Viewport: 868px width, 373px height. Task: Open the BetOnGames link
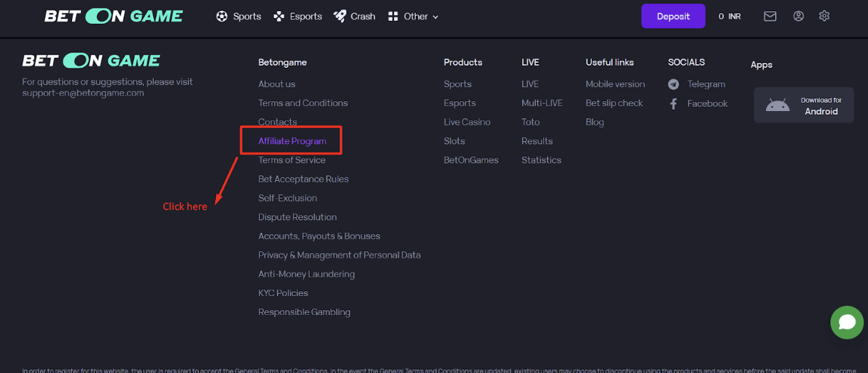[x=471, y=160]
